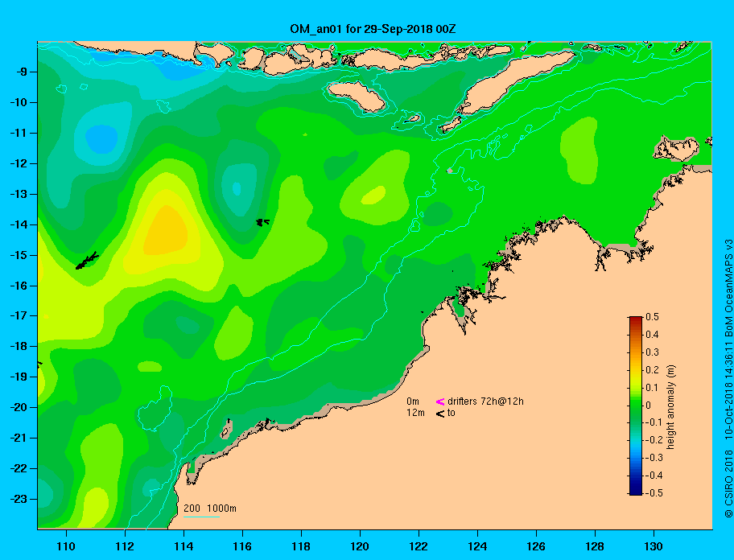Viewport: 734px width, 560px height.
Task: Click the 116 longitude axis label
Action: pyautogui.click(x=242, y=546)
